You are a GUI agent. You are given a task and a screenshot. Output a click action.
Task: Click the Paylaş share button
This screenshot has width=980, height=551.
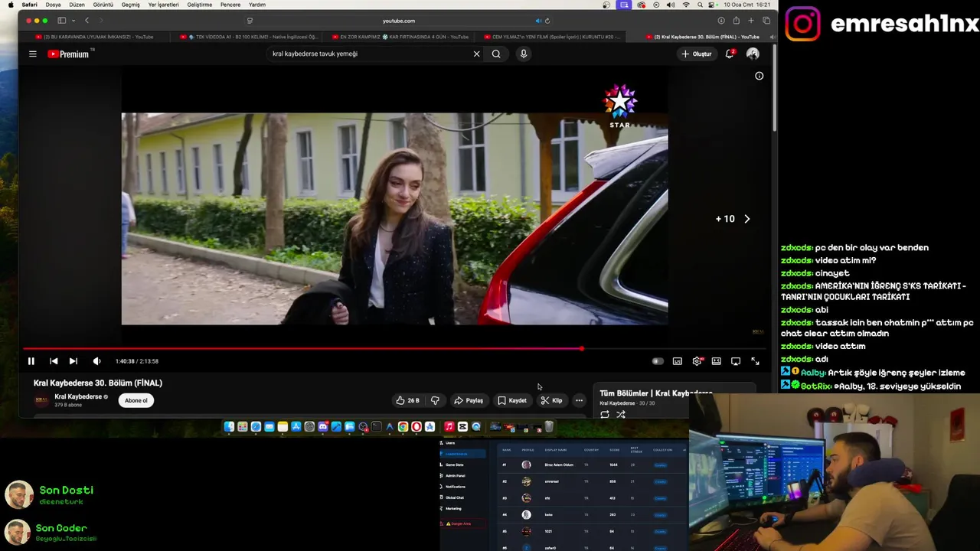coord(469,400)
